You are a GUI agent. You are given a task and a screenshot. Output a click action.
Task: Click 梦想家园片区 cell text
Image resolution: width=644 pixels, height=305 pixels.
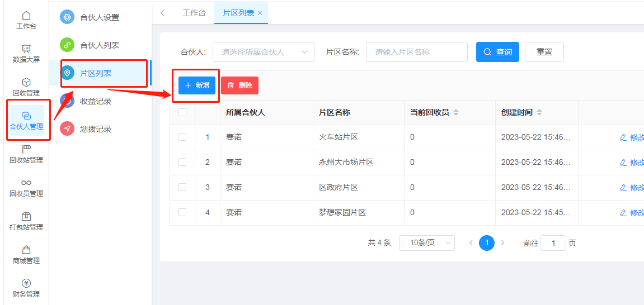[342, 212]
